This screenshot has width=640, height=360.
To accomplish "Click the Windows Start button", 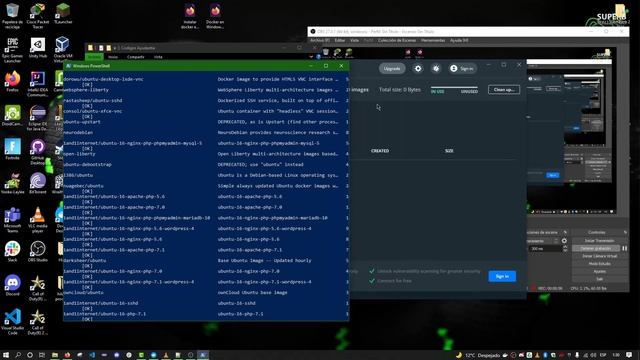I will coord(6,355).
